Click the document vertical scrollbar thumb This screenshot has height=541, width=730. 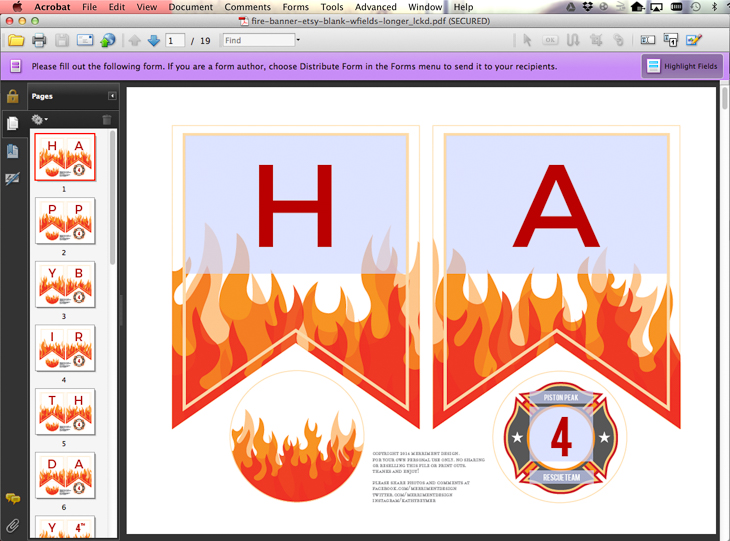724,97
